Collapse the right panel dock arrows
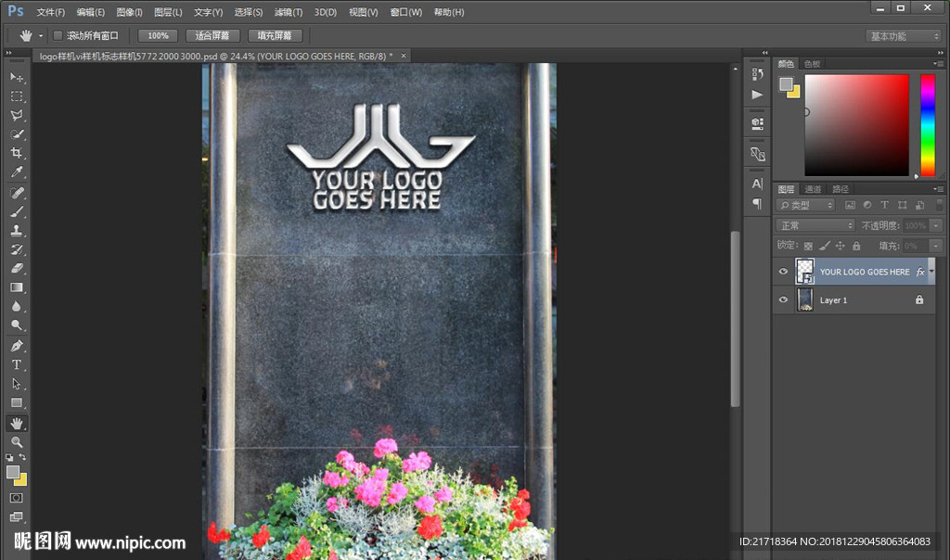This screenshot has height=560, width=950. pos(939,53)
